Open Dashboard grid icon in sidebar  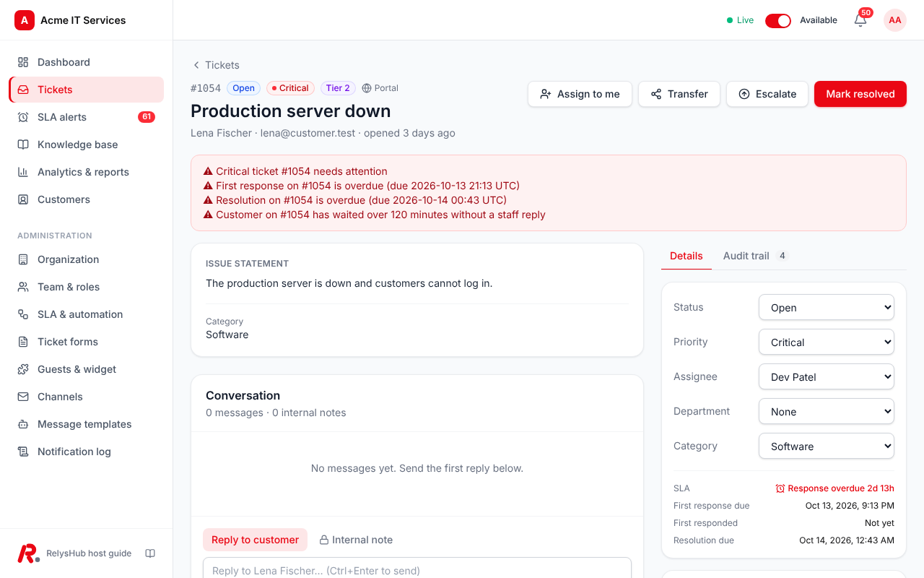click(23, 62)
